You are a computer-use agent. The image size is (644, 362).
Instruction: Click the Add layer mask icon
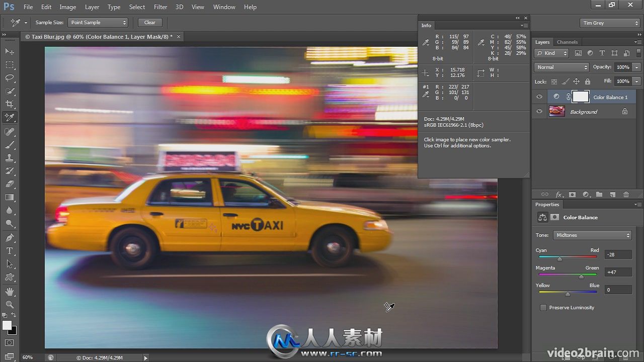pyautogui.click(x=572, y=195)
